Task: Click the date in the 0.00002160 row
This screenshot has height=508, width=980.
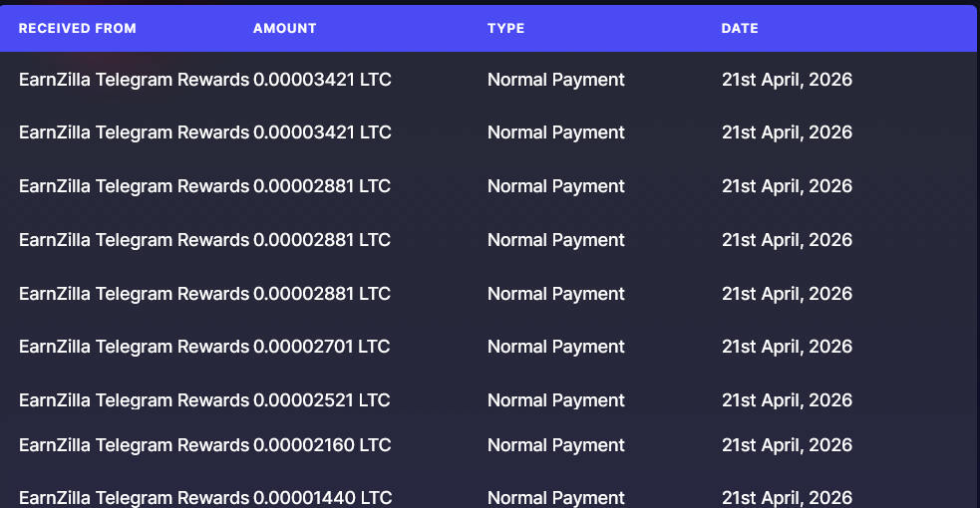Action: [787, 445]
